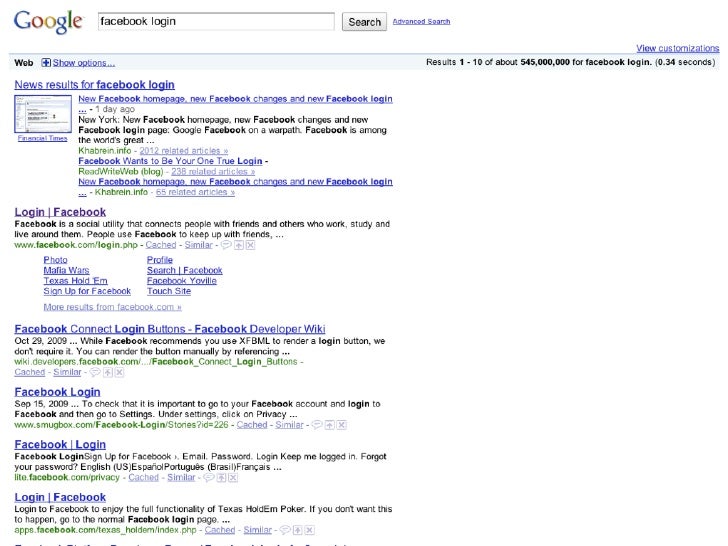The image size is (728, 546).
Task: Open the Facebook | Login result title
Action: (x=60, y=444)
